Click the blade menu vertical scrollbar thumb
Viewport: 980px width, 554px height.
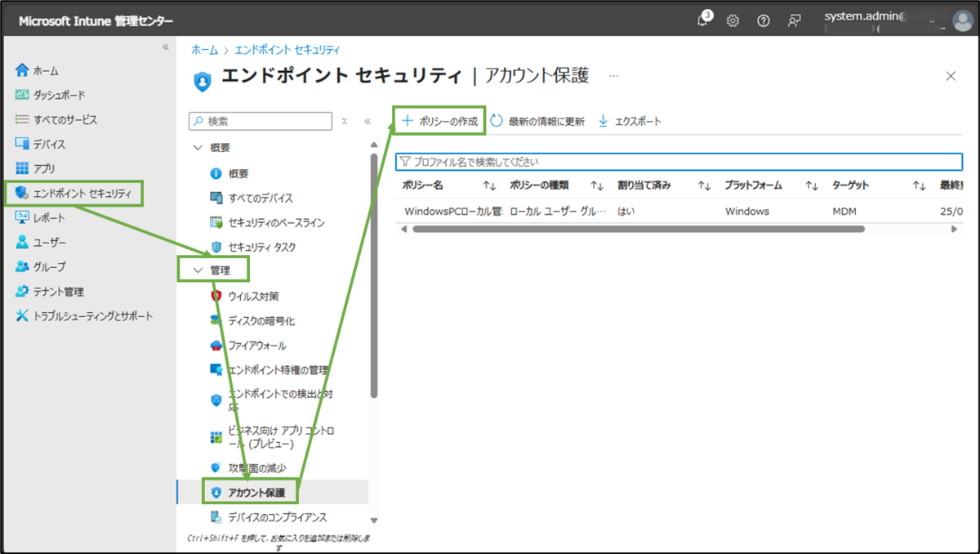coord(374,275)
